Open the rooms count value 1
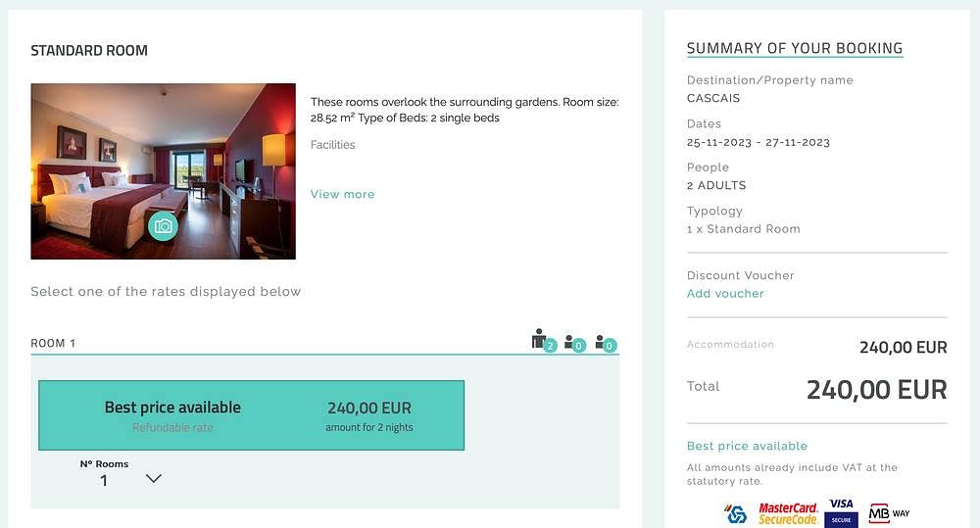 (104, 481)
